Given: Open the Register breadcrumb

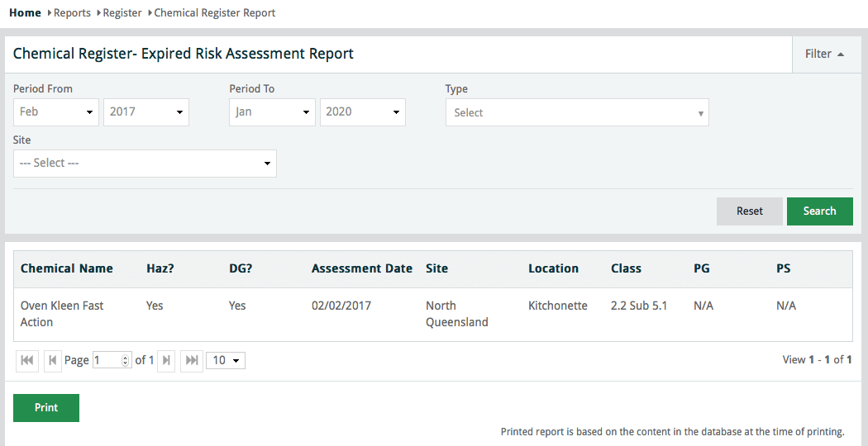Looking at the screenshot, I should [x=122, y=13].
